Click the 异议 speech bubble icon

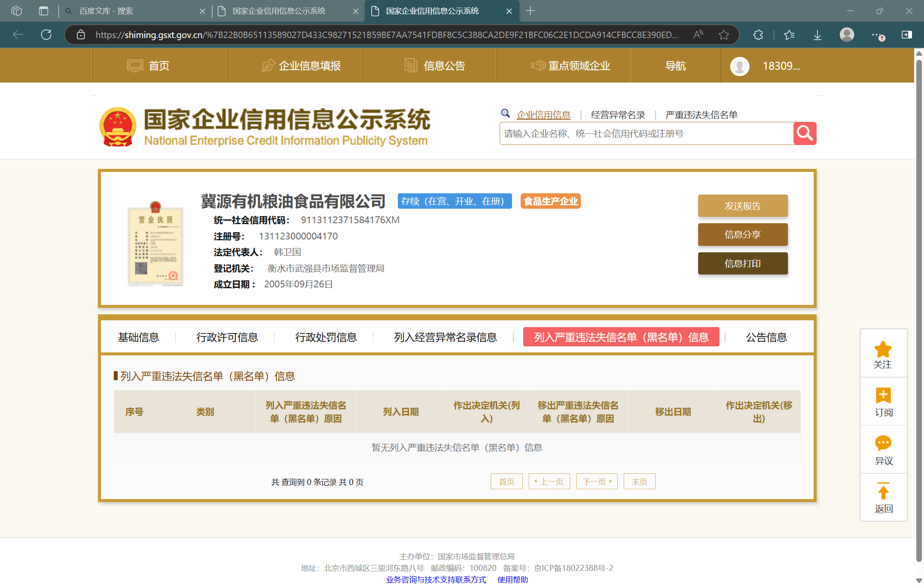pos(883,443)
